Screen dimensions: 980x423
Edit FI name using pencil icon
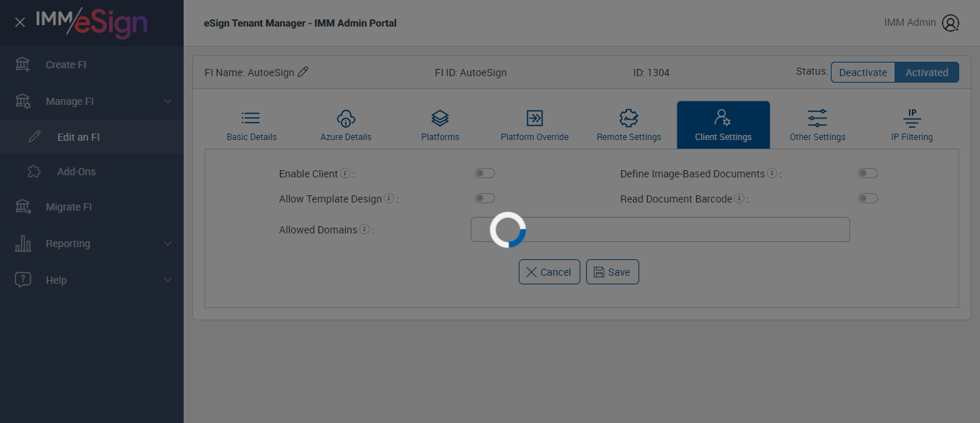(303, 72)
